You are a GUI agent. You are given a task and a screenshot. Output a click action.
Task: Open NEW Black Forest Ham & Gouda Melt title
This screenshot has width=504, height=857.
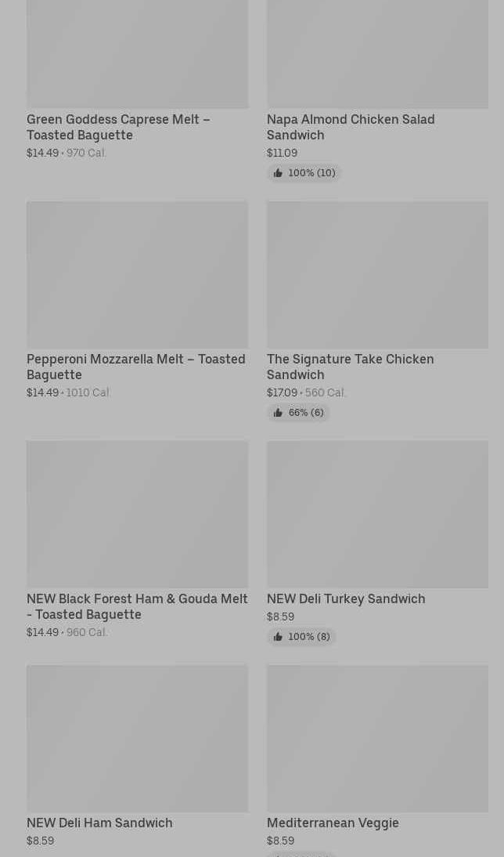pos(137,606)
